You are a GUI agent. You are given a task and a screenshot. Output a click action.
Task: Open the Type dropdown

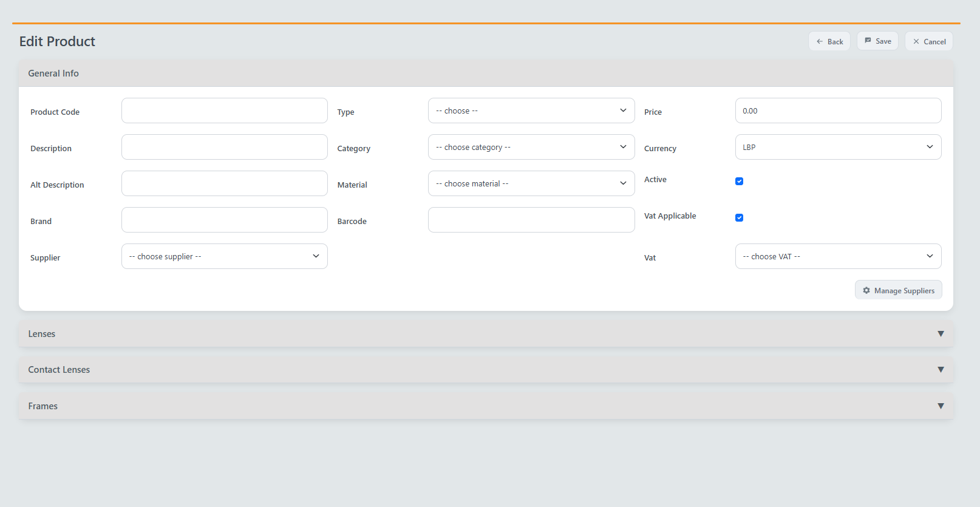(x=531, y=111)
